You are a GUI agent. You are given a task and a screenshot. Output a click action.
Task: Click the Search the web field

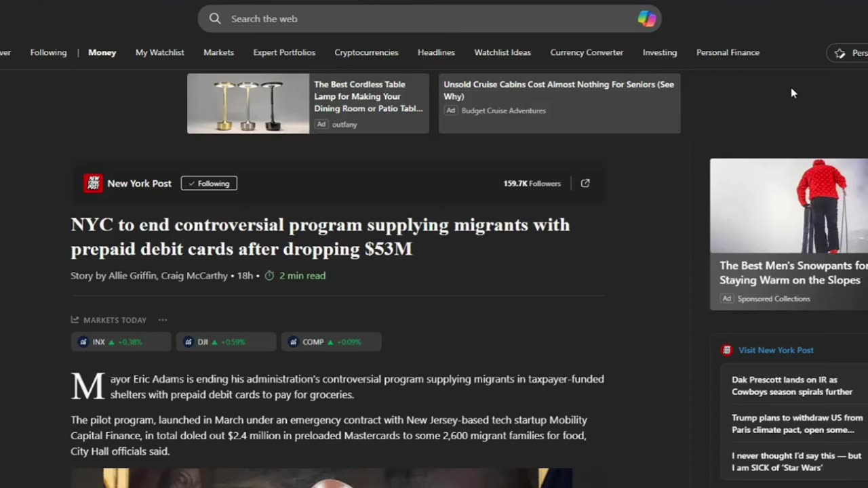point(429,19)
